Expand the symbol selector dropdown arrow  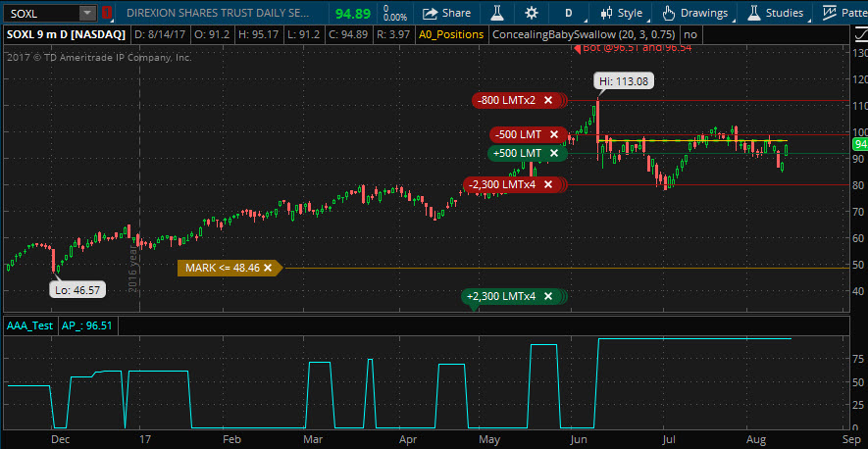87,13
